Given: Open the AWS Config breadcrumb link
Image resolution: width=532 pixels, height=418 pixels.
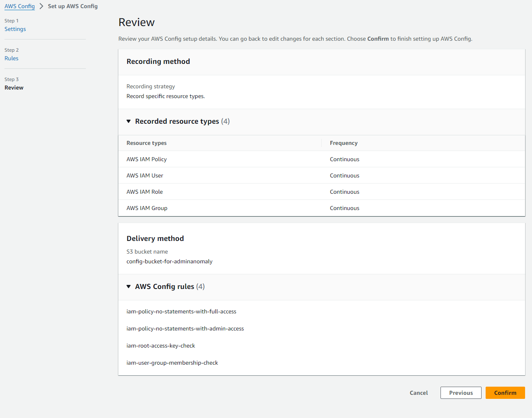Looking at the screenshot, I should [x=20, y=6].
